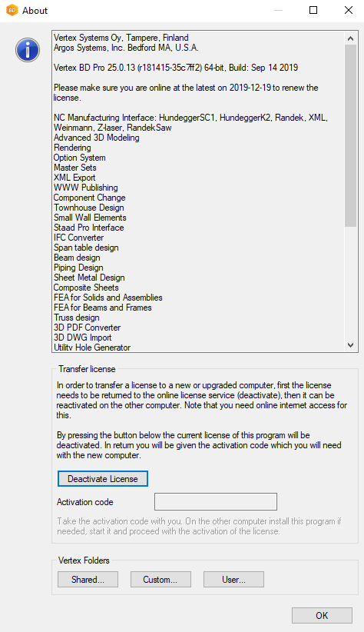Screen dimensions: 364x632
Task: Open the User... Vertex folder
Action: pyautogui.click(x=233, y=580)
